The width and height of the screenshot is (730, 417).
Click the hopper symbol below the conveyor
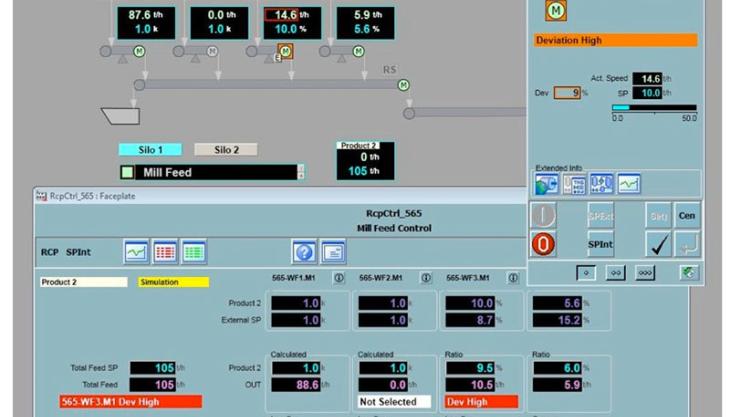click(x=121, y=116)
